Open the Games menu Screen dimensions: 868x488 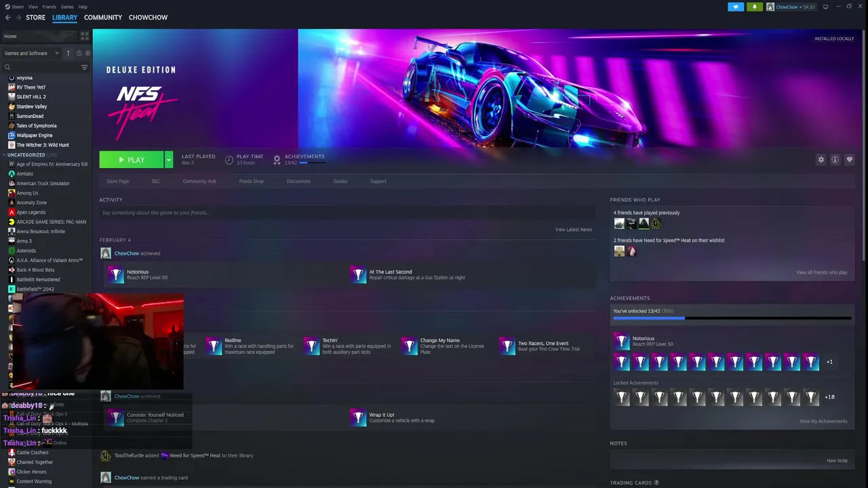(x=67, y=7)
